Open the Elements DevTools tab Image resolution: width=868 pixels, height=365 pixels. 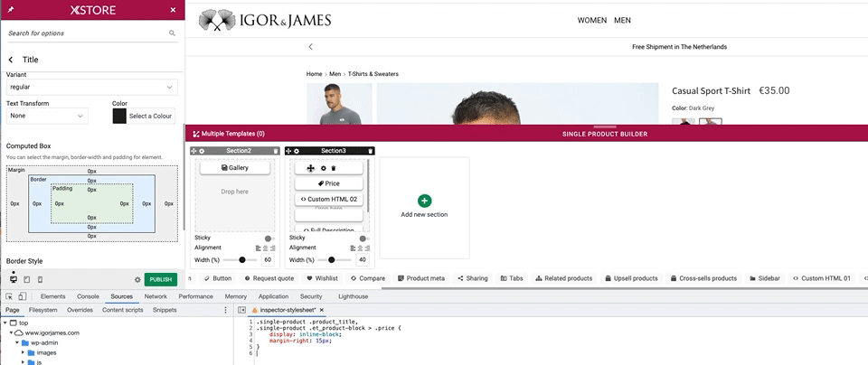(x=53, y=296)
